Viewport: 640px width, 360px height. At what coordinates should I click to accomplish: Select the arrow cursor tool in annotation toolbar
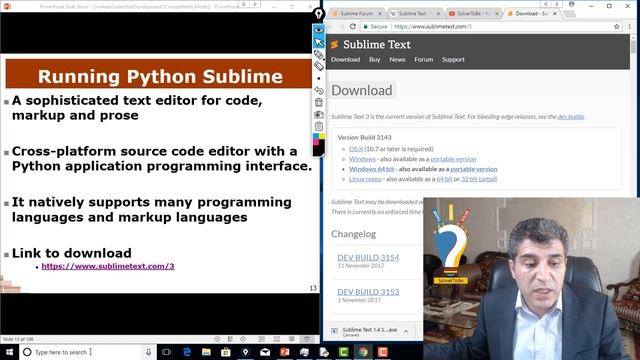point(318,42)
